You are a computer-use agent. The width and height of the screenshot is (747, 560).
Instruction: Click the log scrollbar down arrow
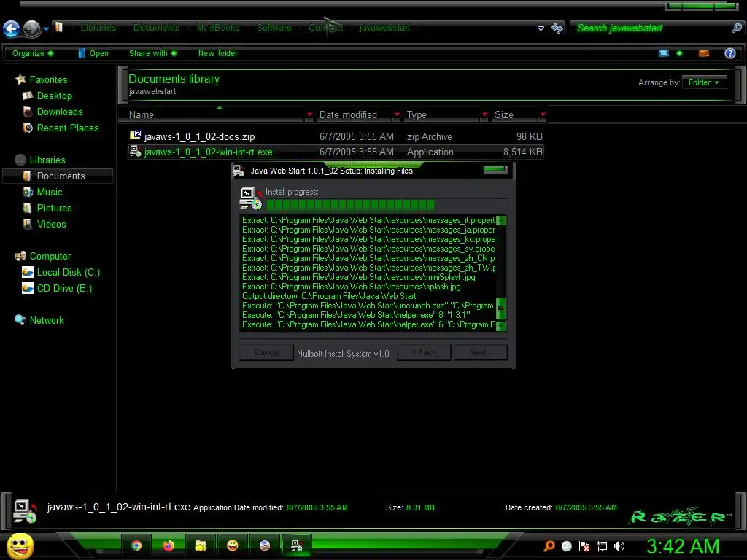point(500,326)
